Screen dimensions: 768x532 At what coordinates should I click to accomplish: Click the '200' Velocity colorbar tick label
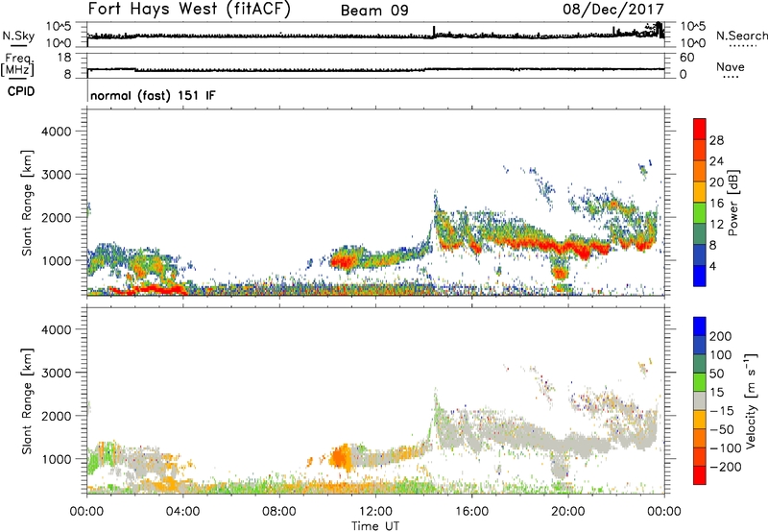click(721, 336)
